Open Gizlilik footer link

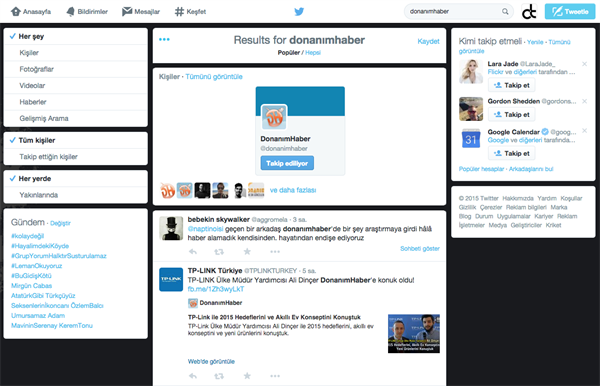pos(467,207)
